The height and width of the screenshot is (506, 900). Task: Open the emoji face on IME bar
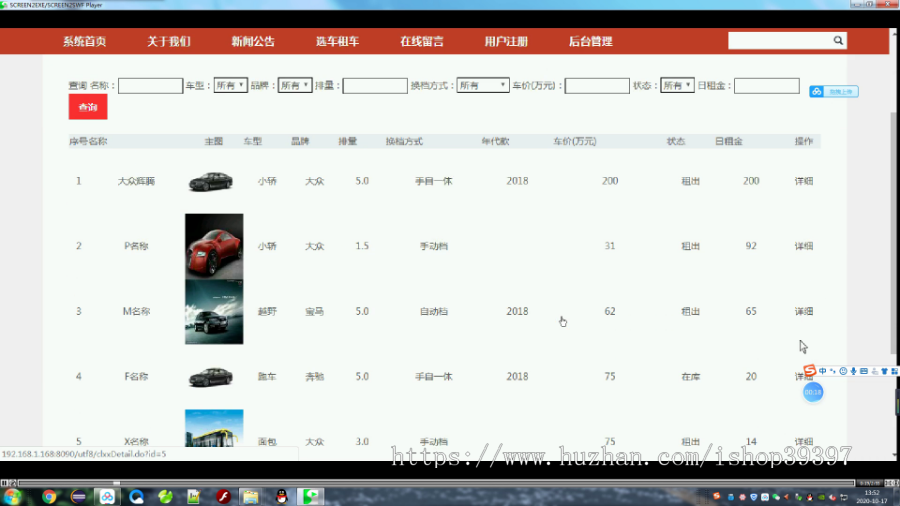click(x=843, y=371)
